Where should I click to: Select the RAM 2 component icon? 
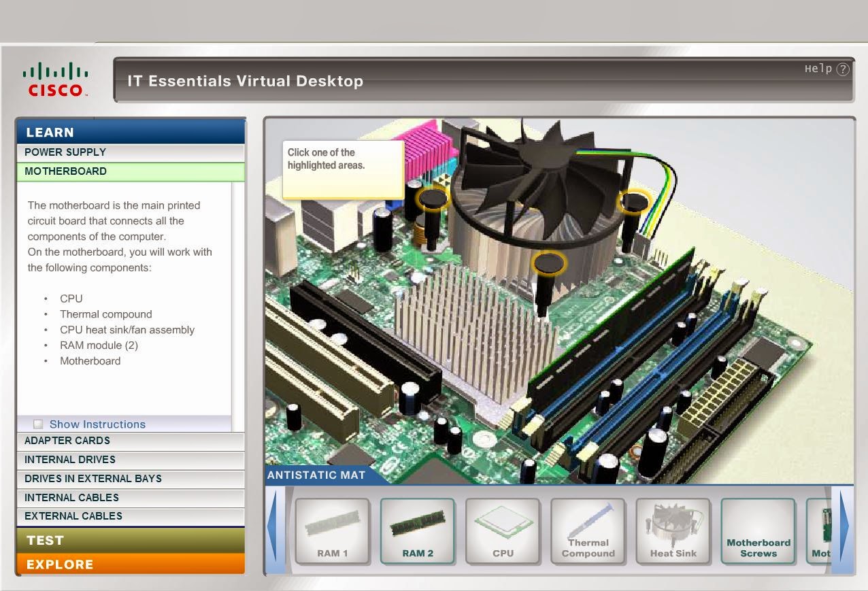(417, 530)
